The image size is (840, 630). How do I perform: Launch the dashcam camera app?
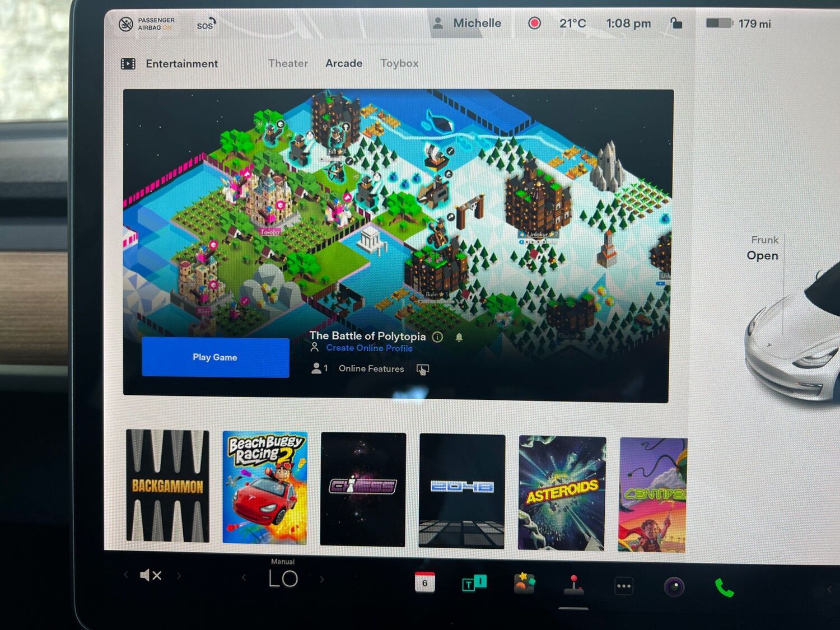(674, 587)
